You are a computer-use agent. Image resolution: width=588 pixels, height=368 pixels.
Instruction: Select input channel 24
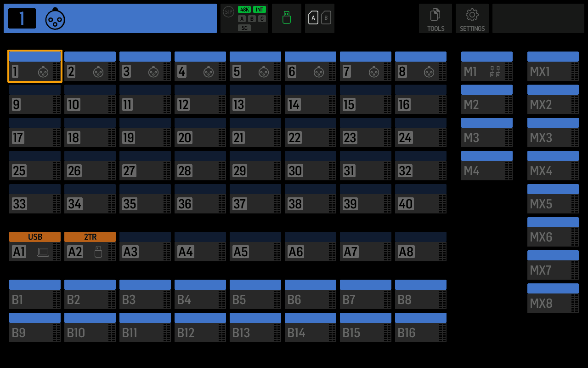pos(421,132)
